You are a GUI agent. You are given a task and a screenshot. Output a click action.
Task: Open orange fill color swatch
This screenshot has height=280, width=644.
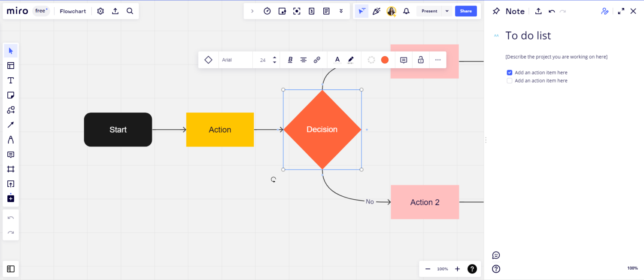tap(385, 60)
